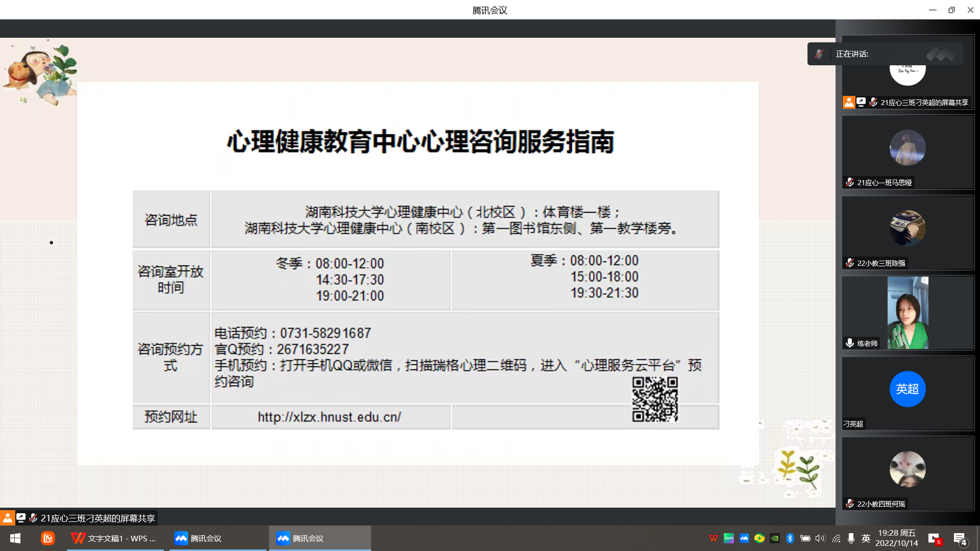Click the iQIYI icon in system tray
This screenshot has width=980, height=551.
click(x=728, y=538)
